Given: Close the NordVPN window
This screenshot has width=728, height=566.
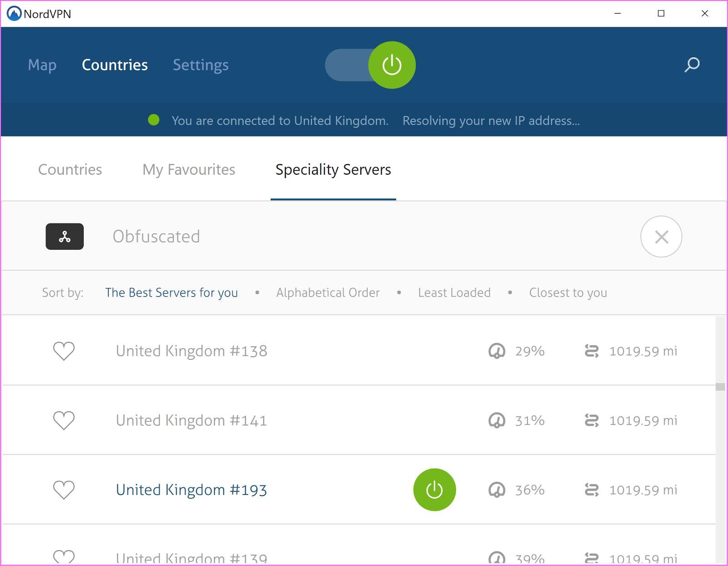Looking at the screenshot, I should pyautogui.click(x=705, y=14).
